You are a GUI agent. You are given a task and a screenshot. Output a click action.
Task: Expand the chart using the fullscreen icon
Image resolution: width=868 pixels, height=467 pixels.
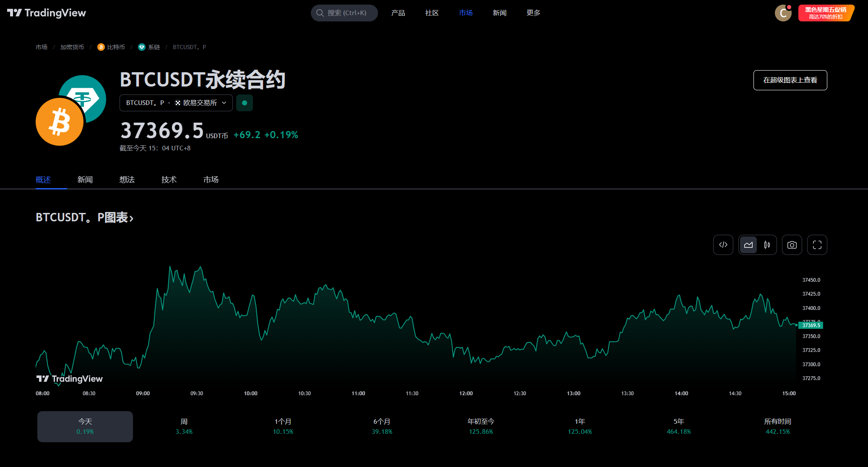[x=817, y=244]
